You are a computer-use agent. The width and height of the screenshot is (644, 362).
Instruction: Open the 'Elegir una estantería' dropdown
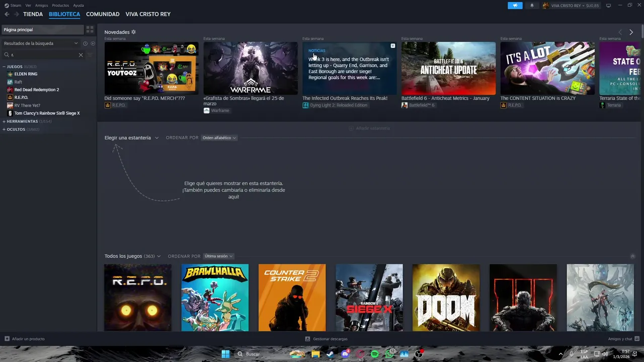(x=131, y=138)
